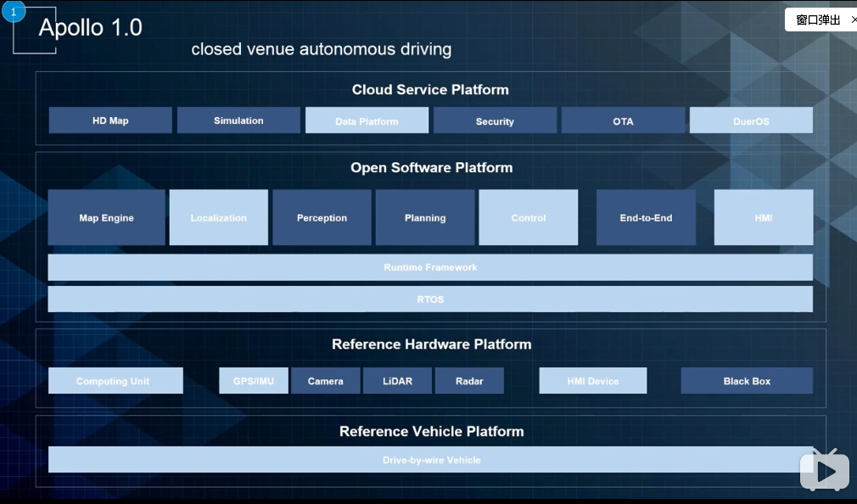Click the Reference Vehicle Platform heading

click(x=431, y=431)
